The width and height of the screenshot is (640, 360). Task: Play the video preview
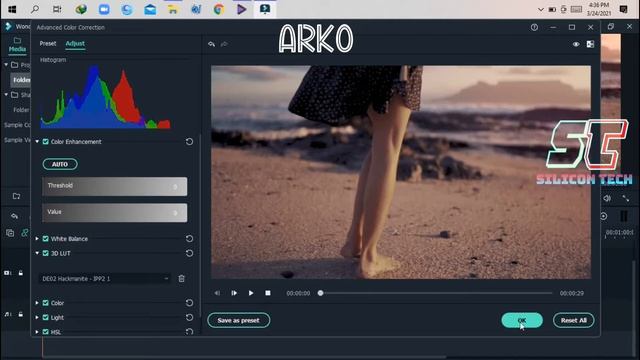[251, 293]
